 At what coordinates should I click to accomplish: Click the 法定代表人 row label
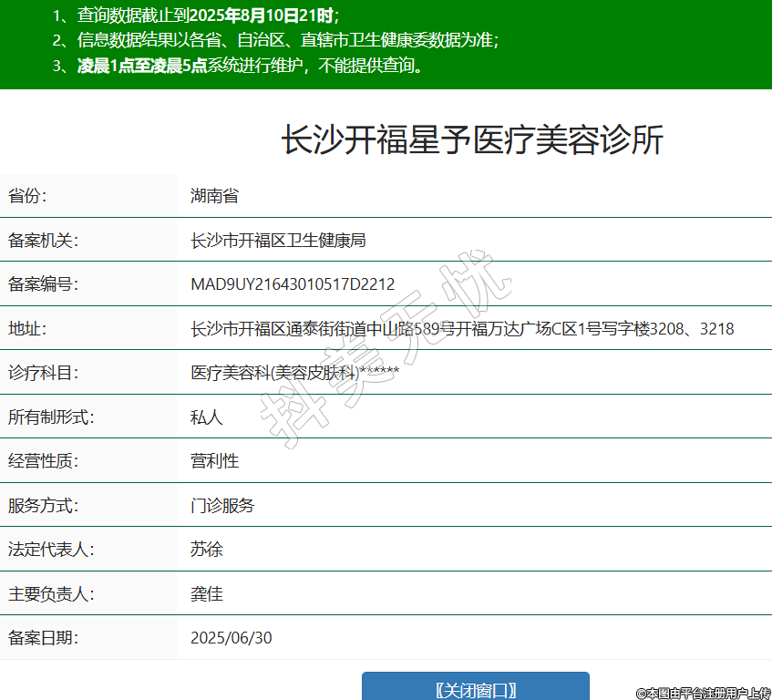pyautogui.click(x=51, y=550)
